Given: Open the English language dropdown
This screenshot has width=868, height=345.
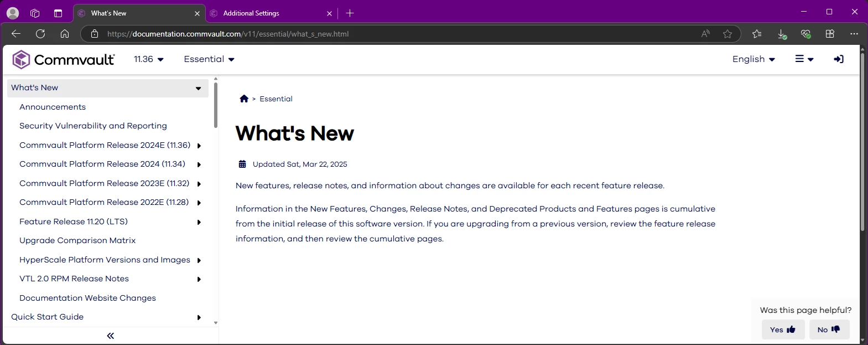Looking at the screenshot, I should 753,59.
